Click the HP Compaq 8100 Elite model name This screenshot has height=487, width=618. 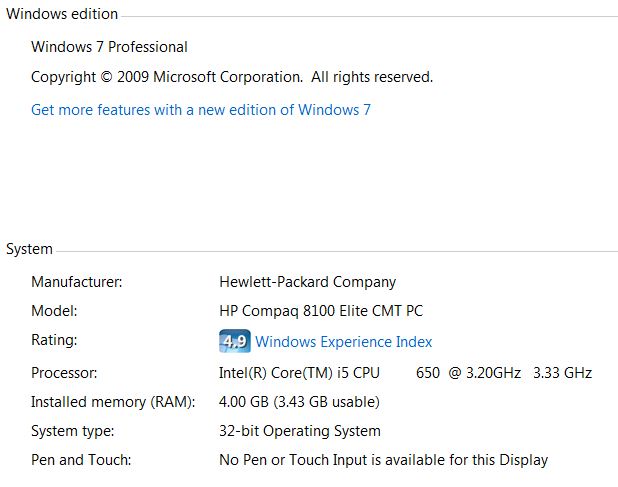320,311
